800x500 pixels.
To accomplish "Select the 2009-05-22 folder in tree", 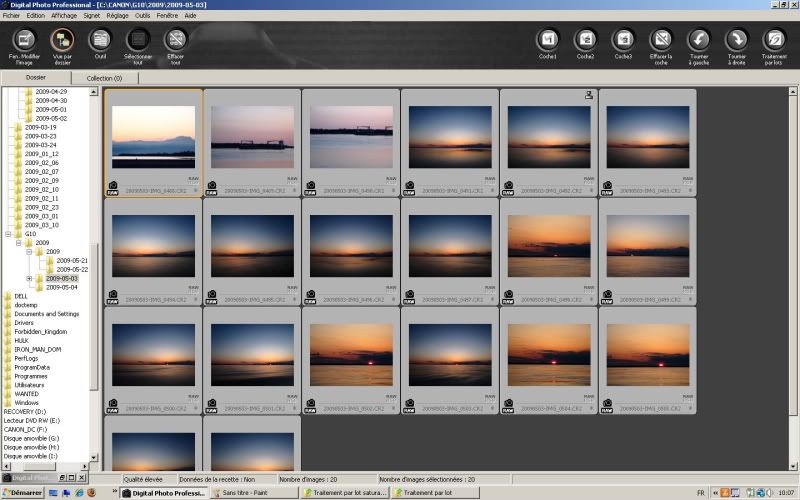I will (72, 269).
